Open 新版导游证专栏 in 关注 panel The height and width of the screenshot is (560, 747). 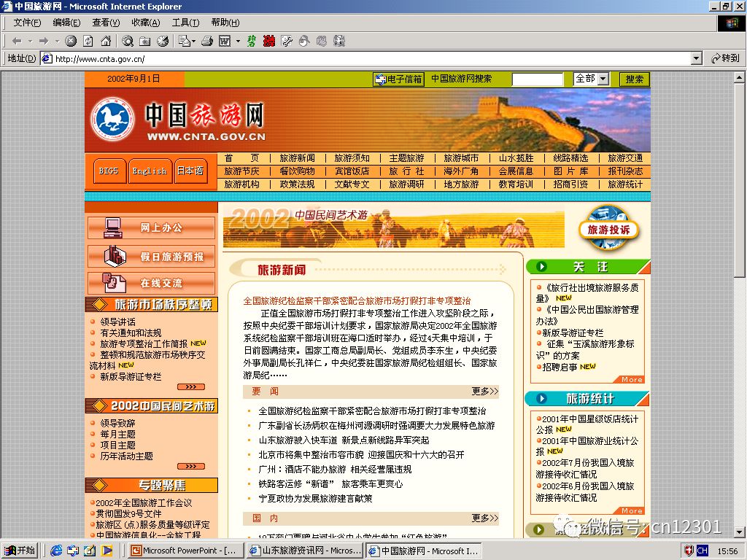(x=573, y=332)
